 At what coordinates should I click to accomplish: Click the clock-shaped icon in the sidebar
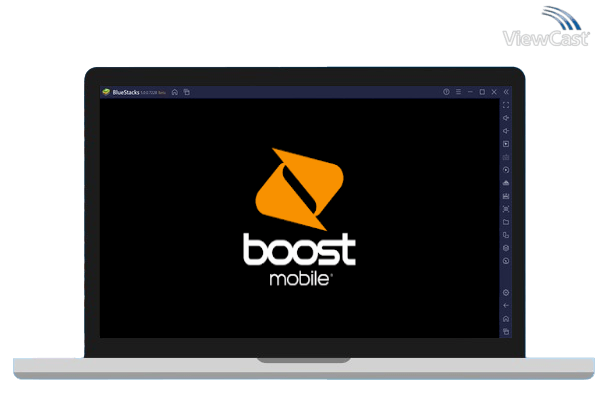[506, 261]
